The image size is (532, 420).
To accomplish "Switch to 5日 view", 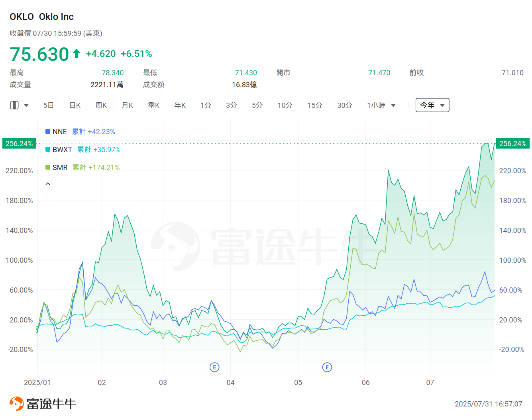I will click(x=48, y=105).
